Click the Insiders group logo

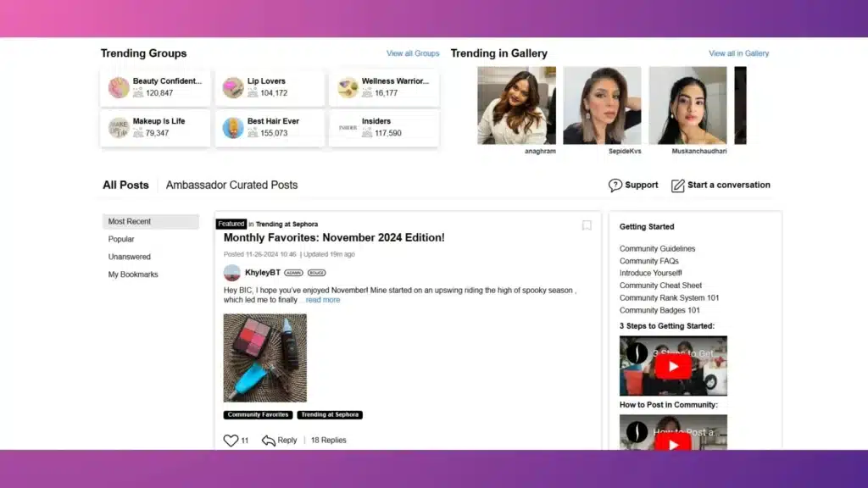pos(347,125)
